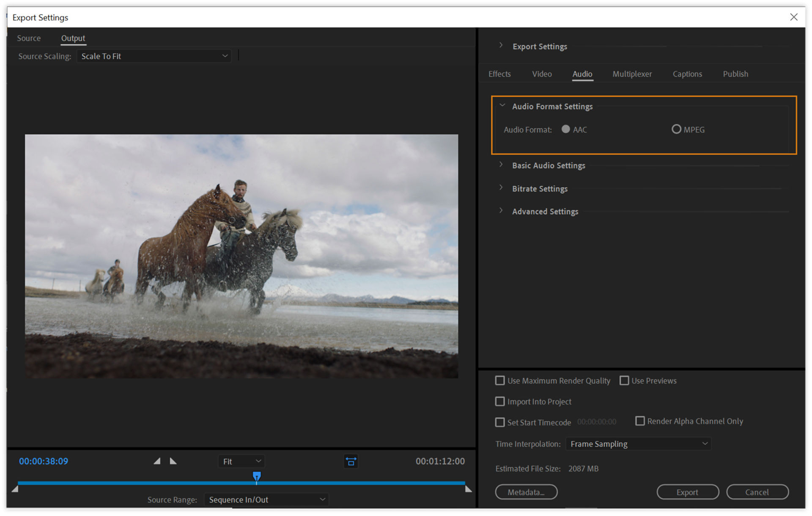Click the Export button
Viewport: 812px width, 516px height.
[x=687, y=492]
